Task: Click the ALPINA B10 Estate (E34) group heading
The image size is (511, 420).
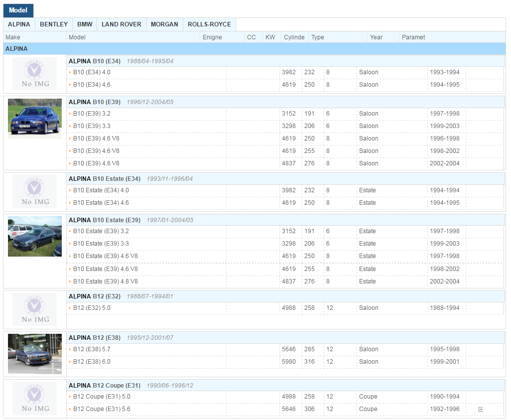Action: tap(105, 179)
